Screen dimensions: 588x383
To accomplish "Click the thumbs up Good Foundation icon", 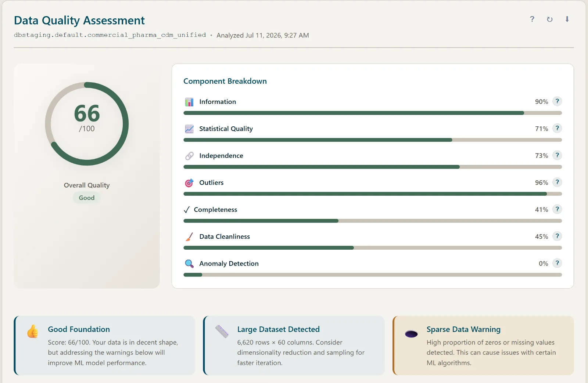I will pyautogui.click(x=32, y=331).
